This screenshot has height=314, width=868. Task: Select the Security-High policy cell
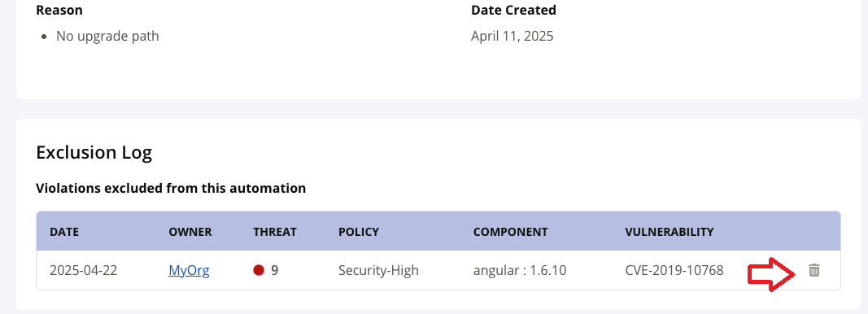(378, 270)
